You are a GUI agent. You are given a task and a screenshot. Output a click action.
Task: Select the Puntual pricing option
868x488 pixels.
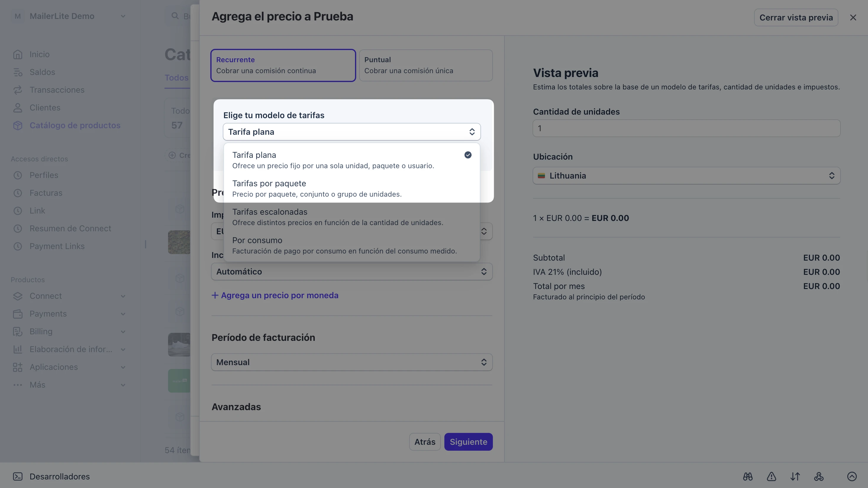tap(426, 65)
